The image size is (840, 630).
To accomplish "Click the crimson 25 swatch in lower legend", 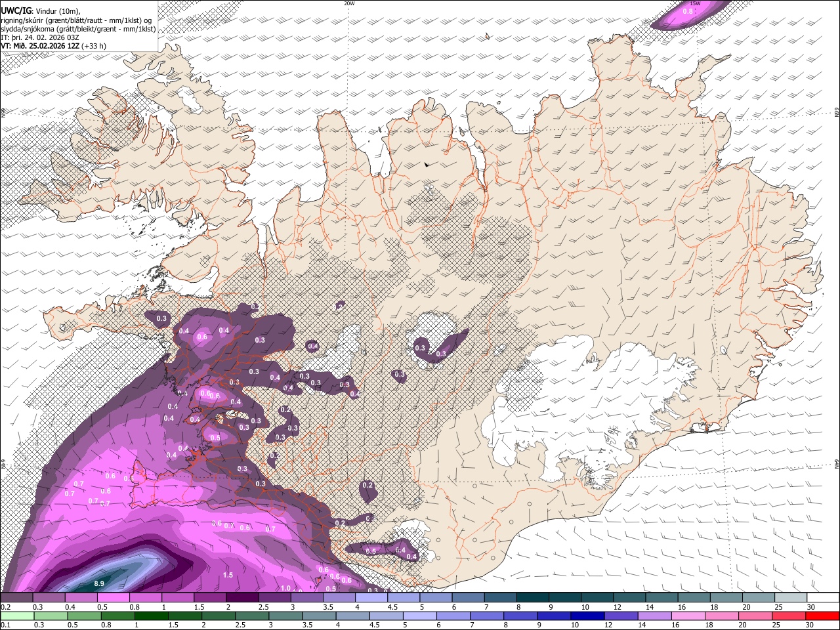I will pos(790,616).
